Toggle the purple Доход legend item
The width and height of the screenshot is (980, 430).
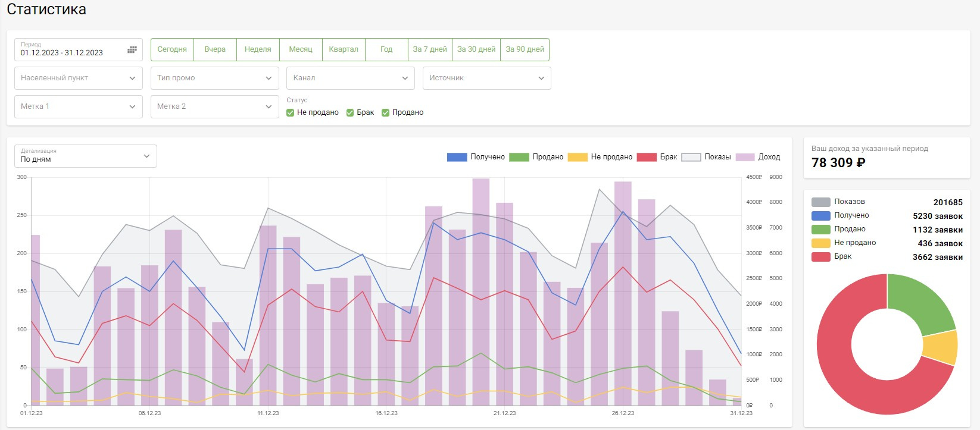[x=745, y=157]
